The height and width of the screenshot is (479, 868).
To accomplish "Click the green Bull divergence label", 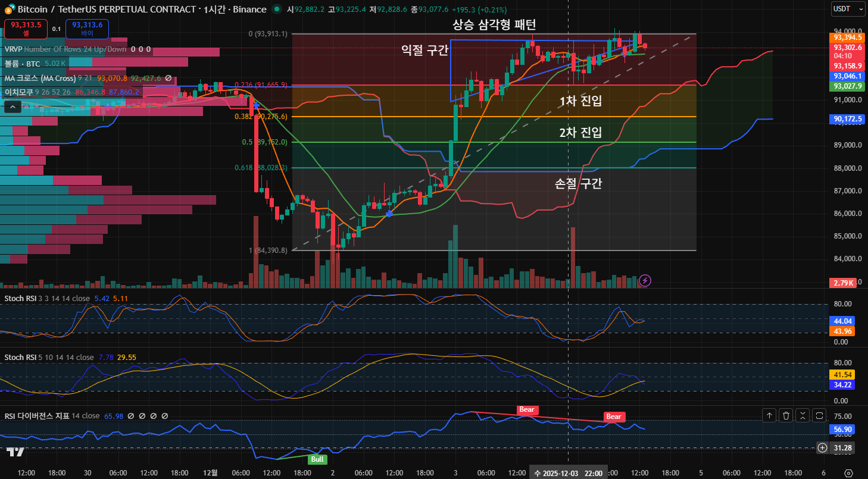I will click(x=317, y=459).
